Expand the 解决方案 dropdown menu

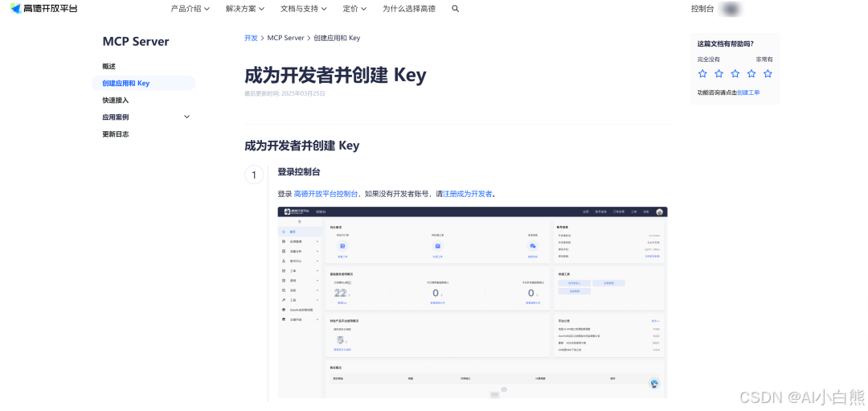[245, 9]
